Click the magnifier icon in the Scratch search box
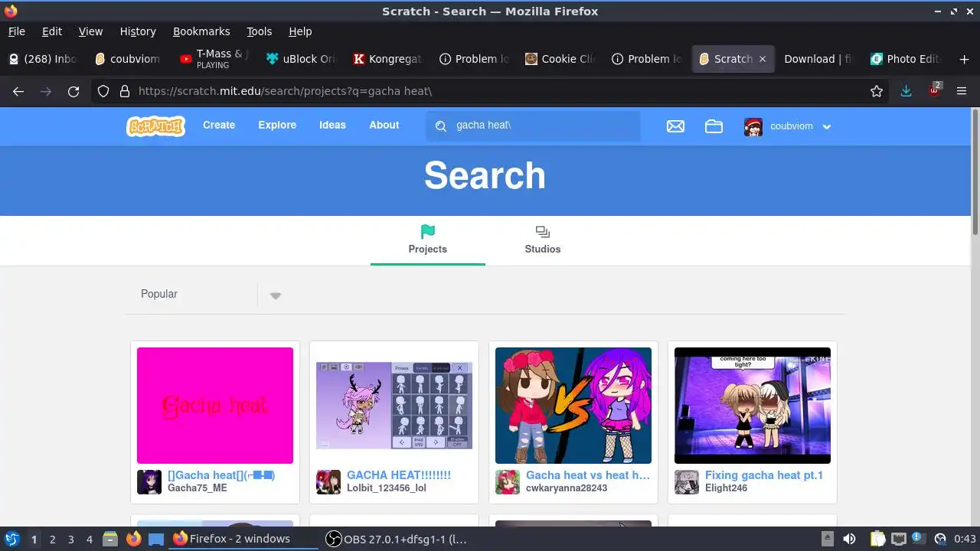 (441, 126)
